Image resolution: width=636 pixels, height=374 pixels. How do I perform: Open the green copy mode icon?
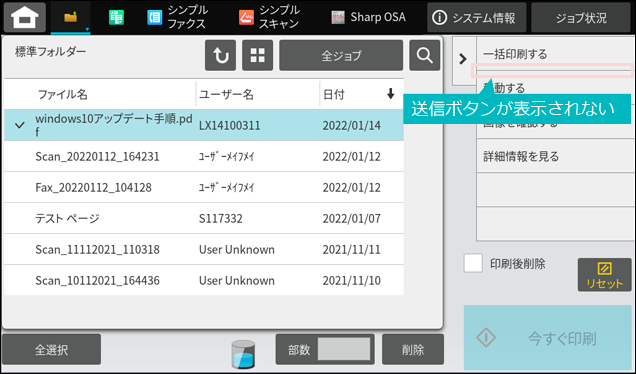116,17
